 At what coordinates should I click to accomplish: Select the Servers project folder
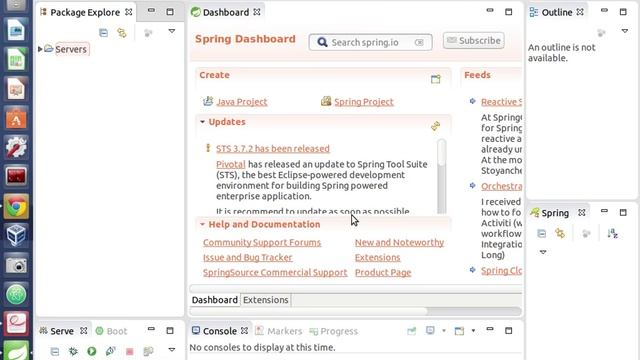tap(71, 49)
